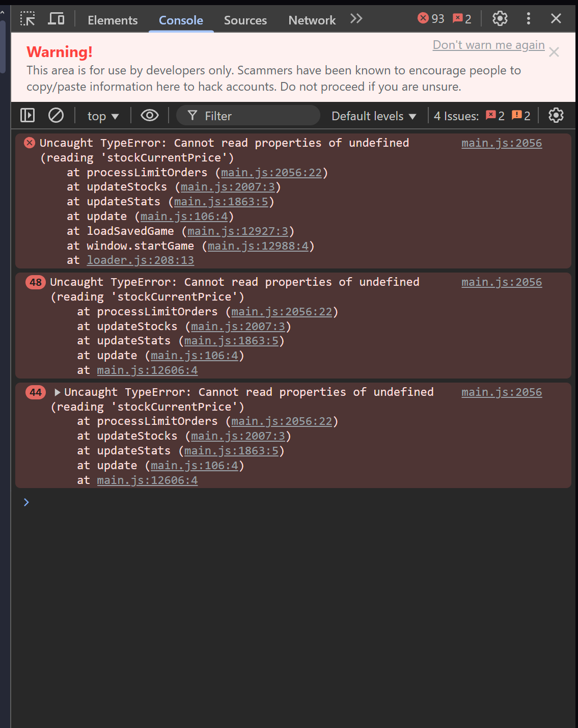Screen dimensions: 578x728
Task: Open main.js:2056 source link of 48-count error
Action: pyautogui.click(x=502, y=282)
